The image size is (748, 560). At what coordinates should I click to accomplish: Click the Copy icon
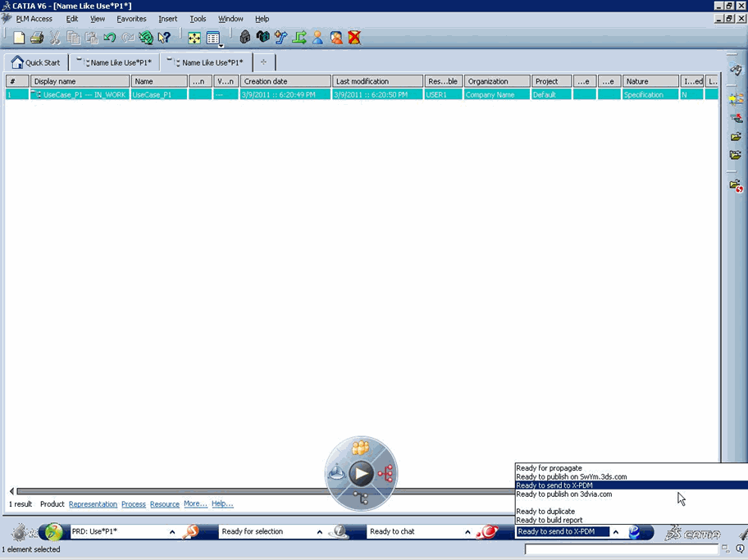[x=73, y=38]
